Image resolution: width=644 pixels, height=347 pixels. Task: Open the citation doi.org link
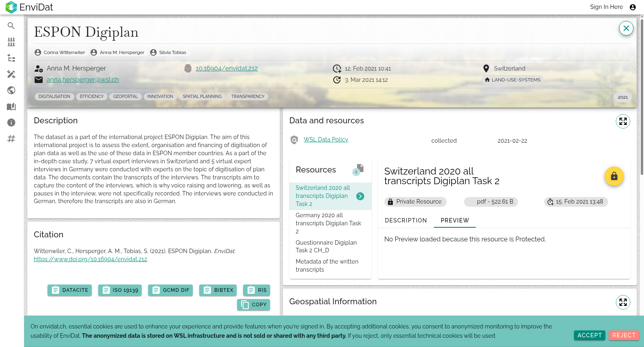[91, 259]
